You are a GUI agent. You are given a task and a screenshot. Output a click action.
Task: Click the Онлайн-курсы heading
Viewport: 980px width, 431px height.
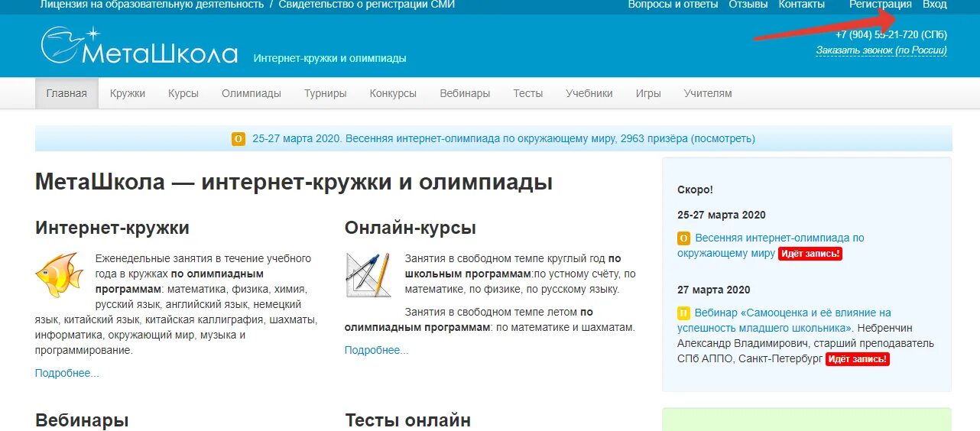coord(410,228)
